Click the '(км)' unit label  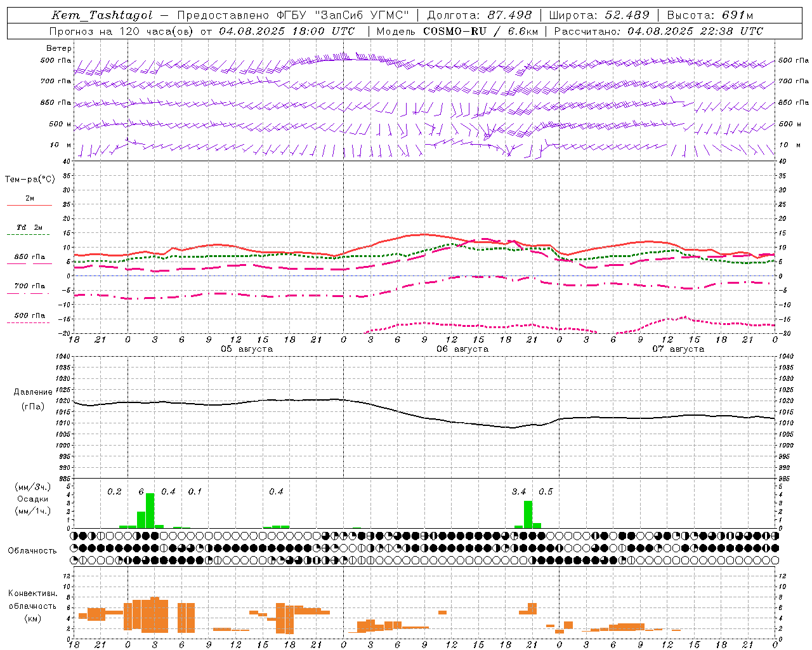pyautogui.click(x=32, y=618)
